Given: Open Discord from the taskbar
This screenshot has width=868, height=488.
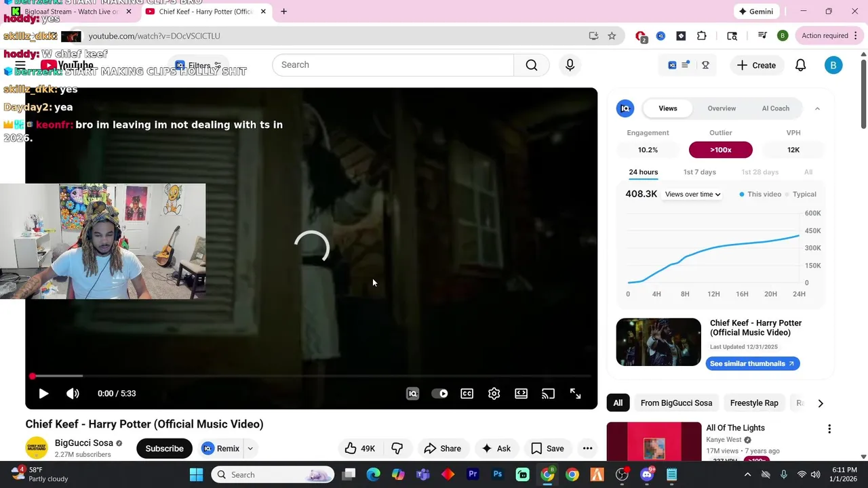Looking at the screenshot, I should 647,474.
